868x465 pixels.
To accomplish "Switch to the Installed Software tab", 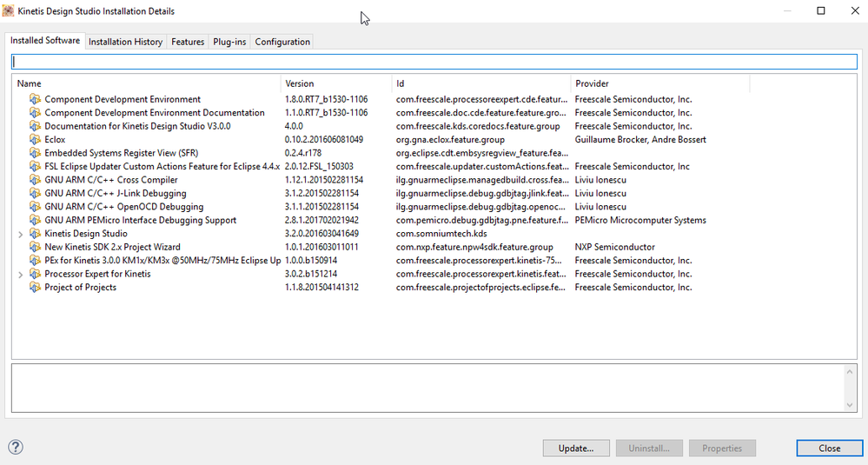I will coord(45,40).
